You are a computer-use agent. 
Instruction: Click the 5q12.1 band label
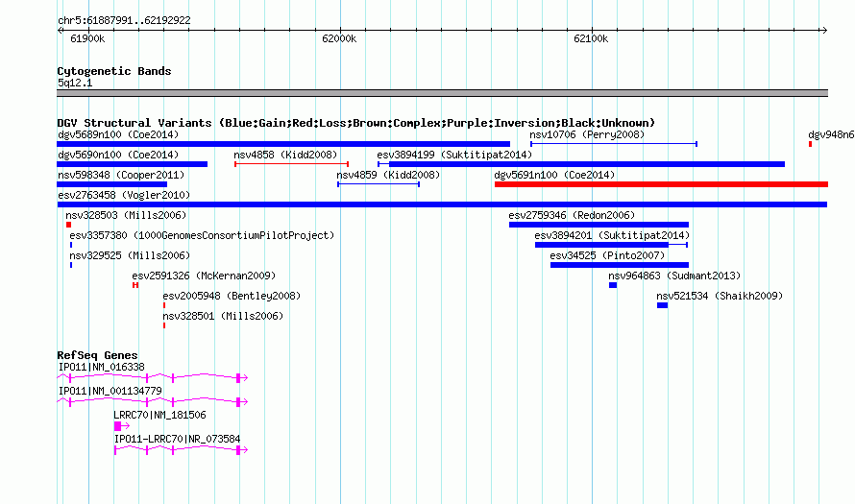[75, 83]
